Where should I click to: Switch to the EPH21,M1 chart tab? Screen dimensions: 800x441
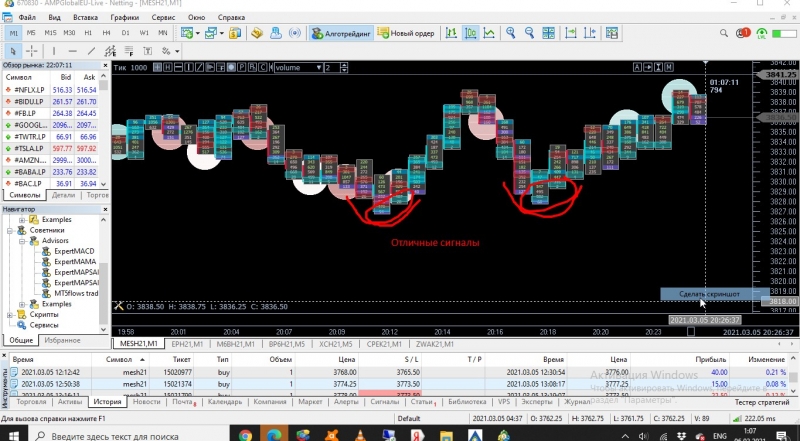coord(187,344)
